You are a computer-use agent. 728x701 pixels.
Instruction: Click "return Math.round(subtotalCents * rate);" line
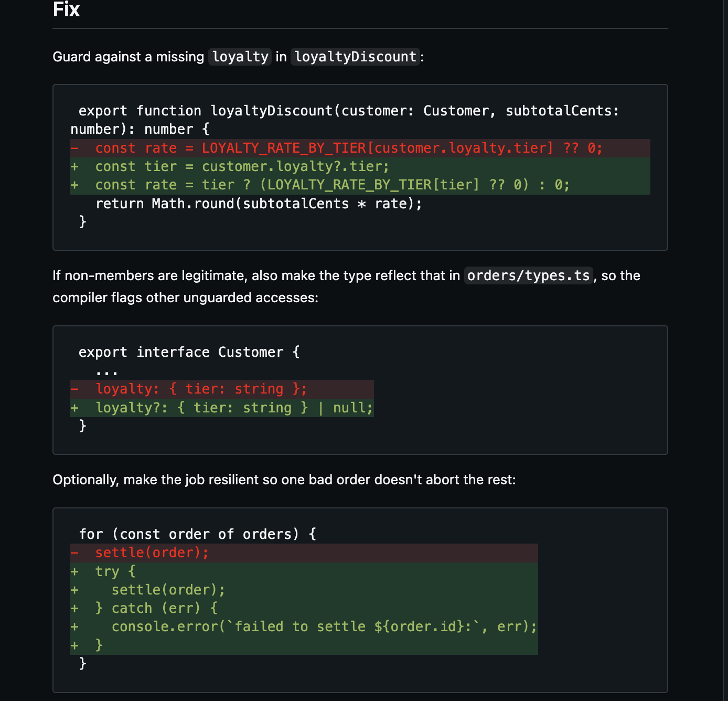coord(259,204)
